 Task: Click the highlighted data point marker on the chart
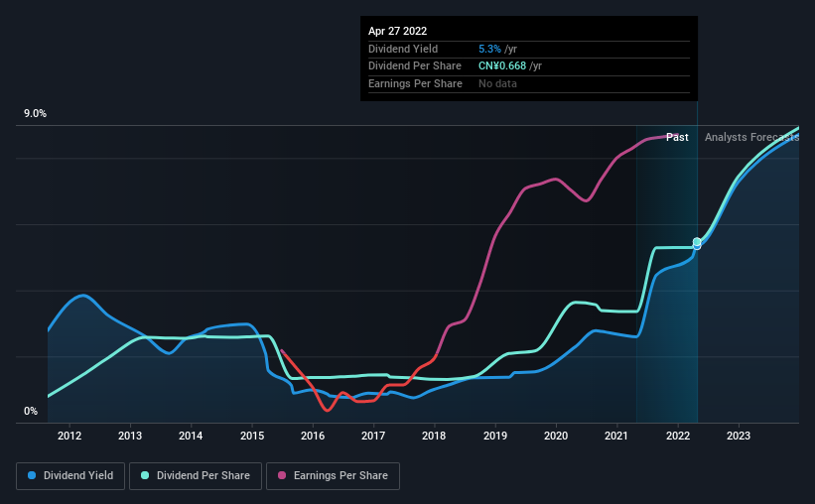click(x=697, y=243)
